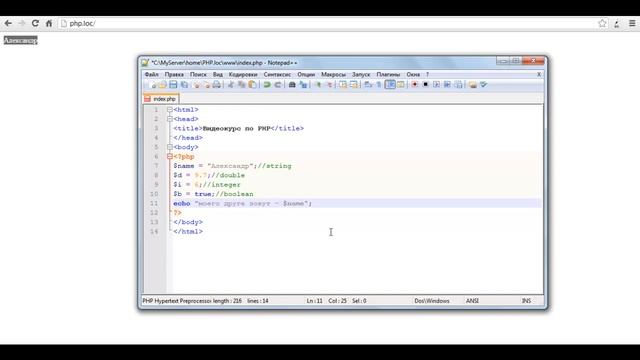
Task: Reload the php.loc page
Action: tap(35, 23)
